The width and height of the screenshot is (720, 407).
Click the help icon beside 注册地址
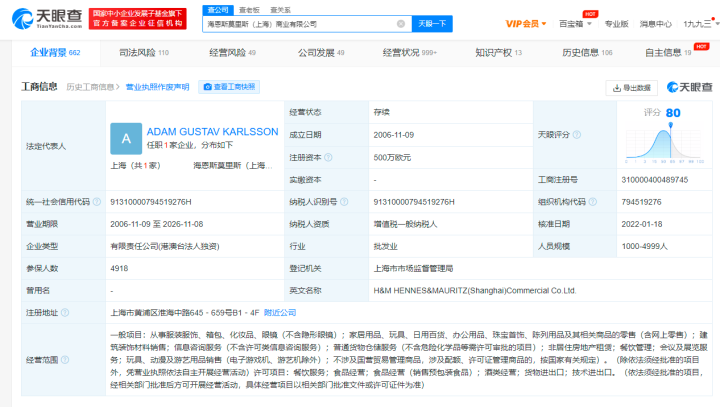(65, 313)
